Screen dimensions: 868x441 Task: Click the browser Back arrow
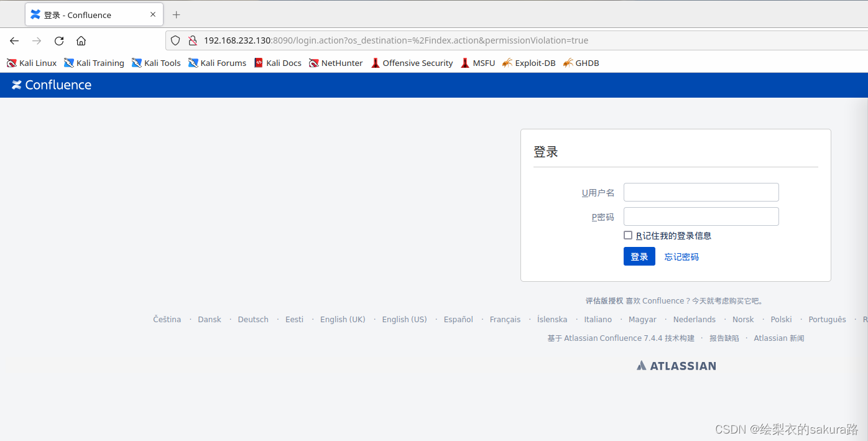point(14,41)
